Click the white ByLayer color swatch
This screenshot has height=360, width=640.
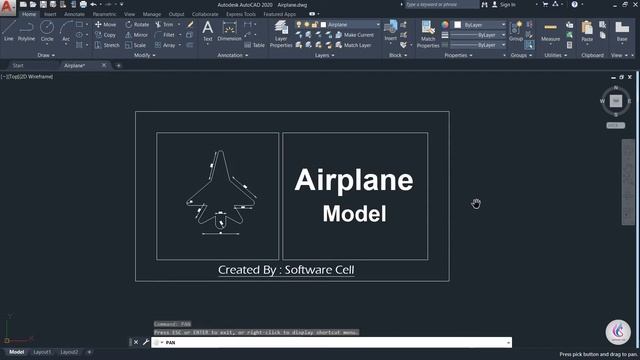(x=458, y=24)
